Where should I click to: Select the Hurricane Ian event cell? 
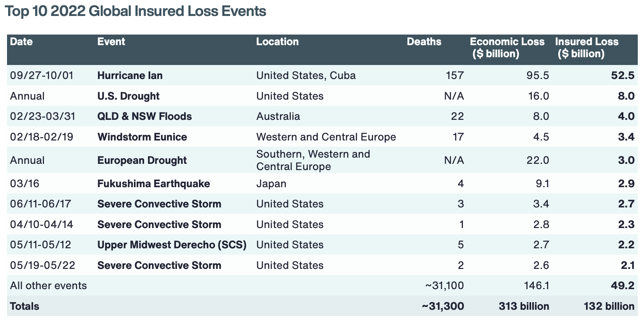point(130,75)
